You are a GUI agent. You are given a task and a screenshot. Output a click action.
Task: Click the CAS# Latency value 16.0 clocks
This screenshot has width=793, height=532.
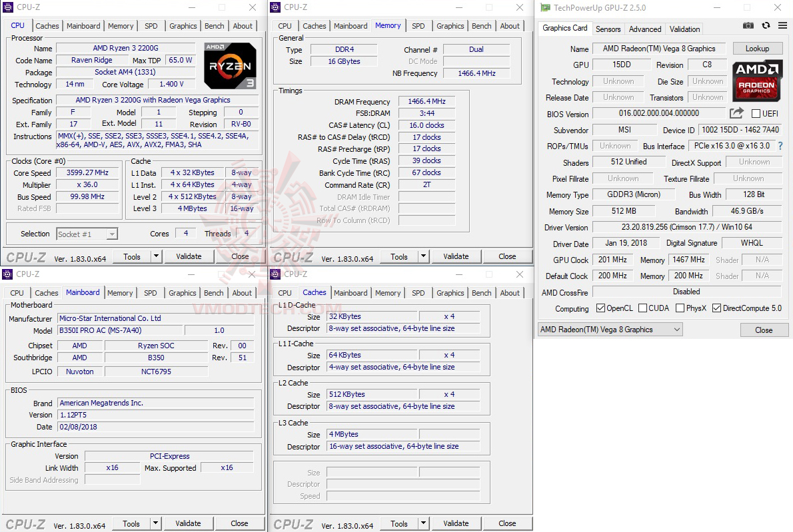tap(427, 125)
